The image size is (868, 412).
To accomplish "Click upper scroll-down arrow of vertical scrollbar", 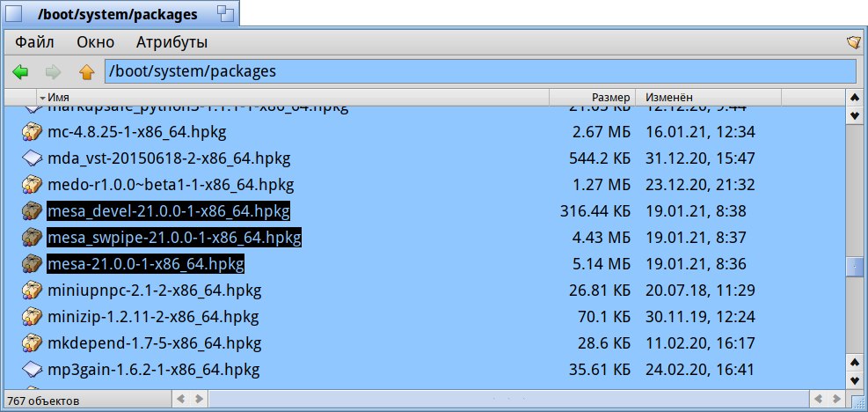I will pyautogui.click(x=854, y=115).
